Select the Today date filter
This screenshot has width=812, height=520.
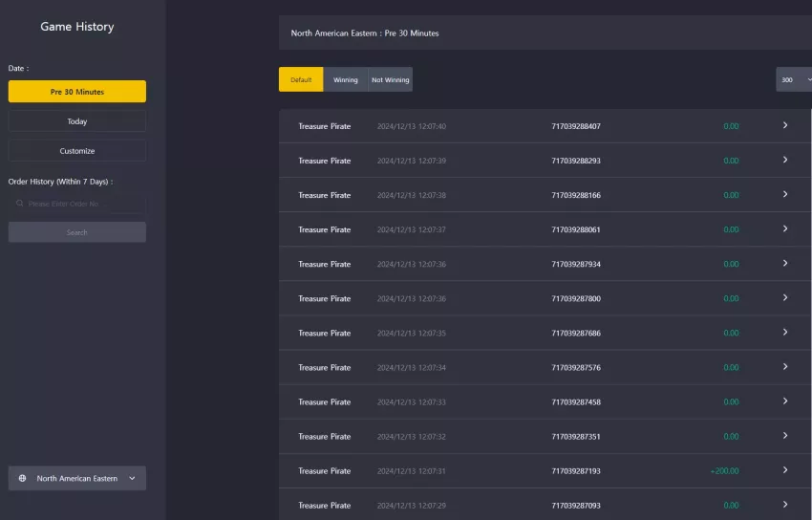pos(77,121)
